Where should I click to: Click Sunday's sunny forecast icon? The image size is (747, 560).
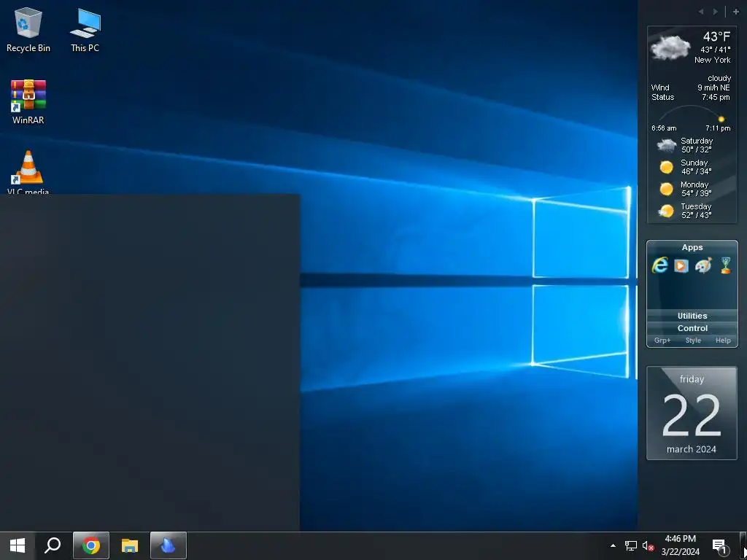pyautogui.click(x=667, y=167)
